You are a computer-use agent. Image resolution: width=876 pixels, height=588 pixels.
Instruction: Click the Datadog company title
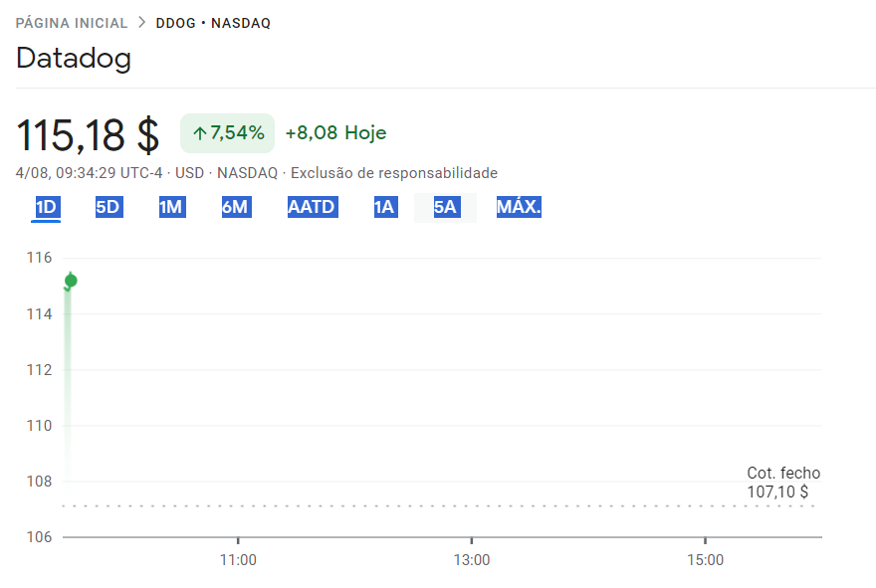coord(74,58)
